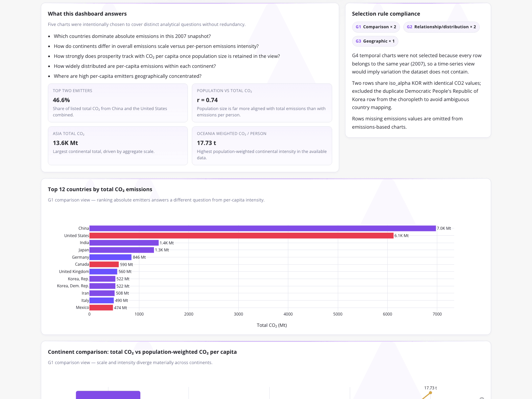Click the G1 Comparison × 2 badge
The height and width of the screenshot is (399, 532).
tap(376, 27)
